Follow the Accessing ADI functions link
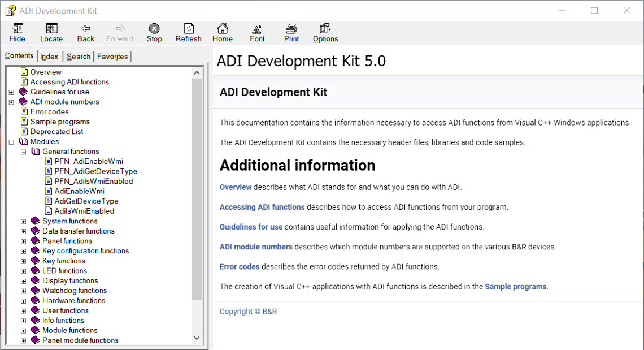Screen dimensions: 644x350 click(x=262, y=207)
